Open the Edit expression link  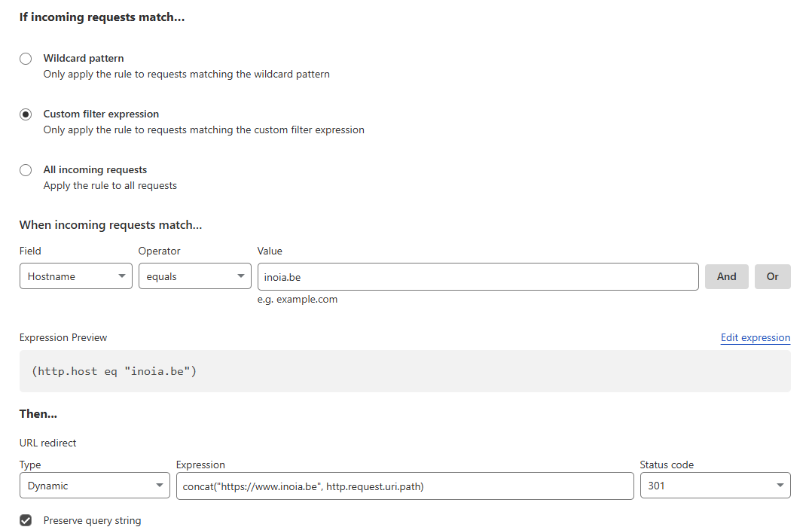[x=755, y=337]
